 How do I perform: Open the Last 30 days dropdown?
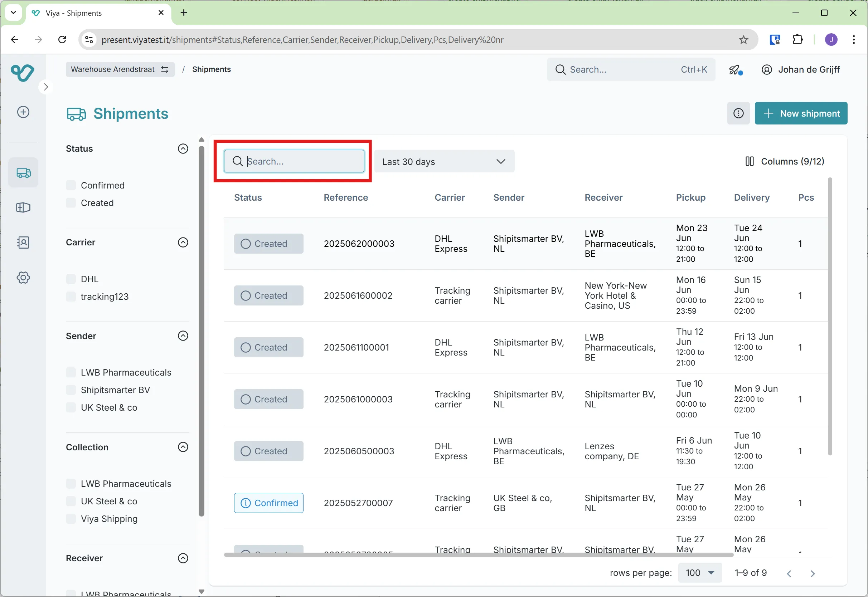pos(444,162)
